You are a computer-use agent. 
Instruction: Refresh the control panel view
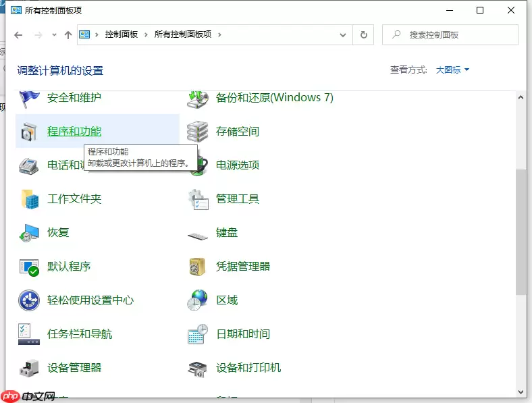click(x=364, y=34)
